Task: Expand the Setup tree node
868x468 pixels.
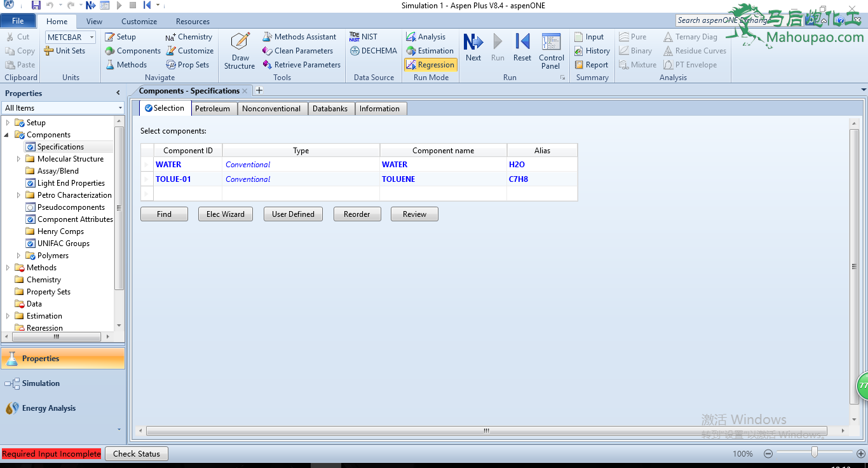Action: 8,123
